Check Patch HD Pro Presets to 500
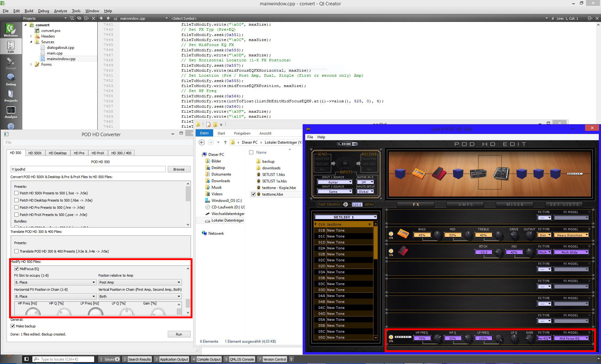Image resolution: width=601 pixels, height=364 pixels. click(16, 208)
